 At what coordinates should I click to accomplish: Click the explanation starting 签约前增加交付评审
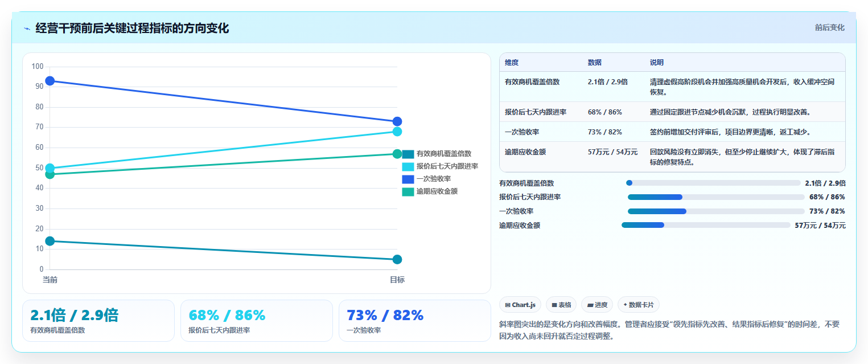point(730,132)
